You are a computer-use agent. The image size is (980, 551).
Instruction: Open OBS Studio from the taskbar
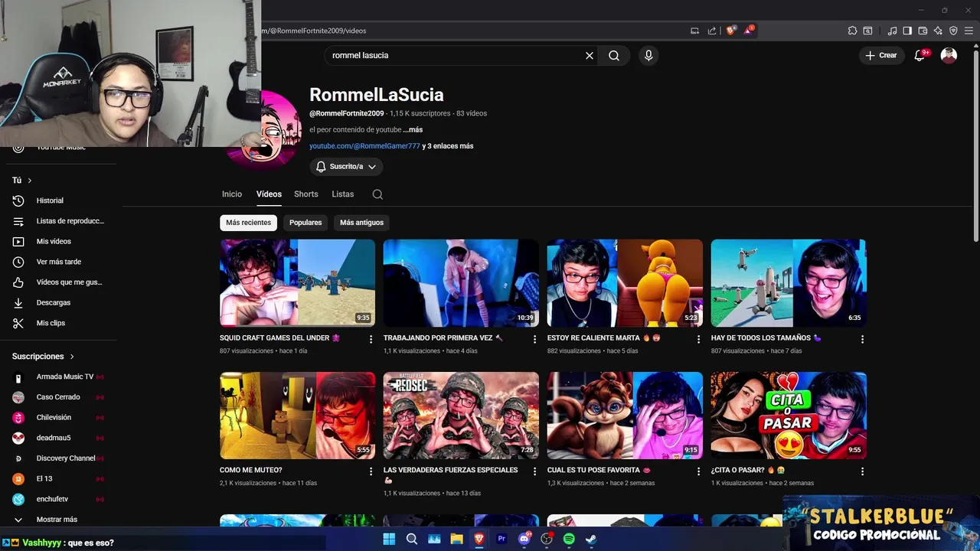[x=547, y=539]
